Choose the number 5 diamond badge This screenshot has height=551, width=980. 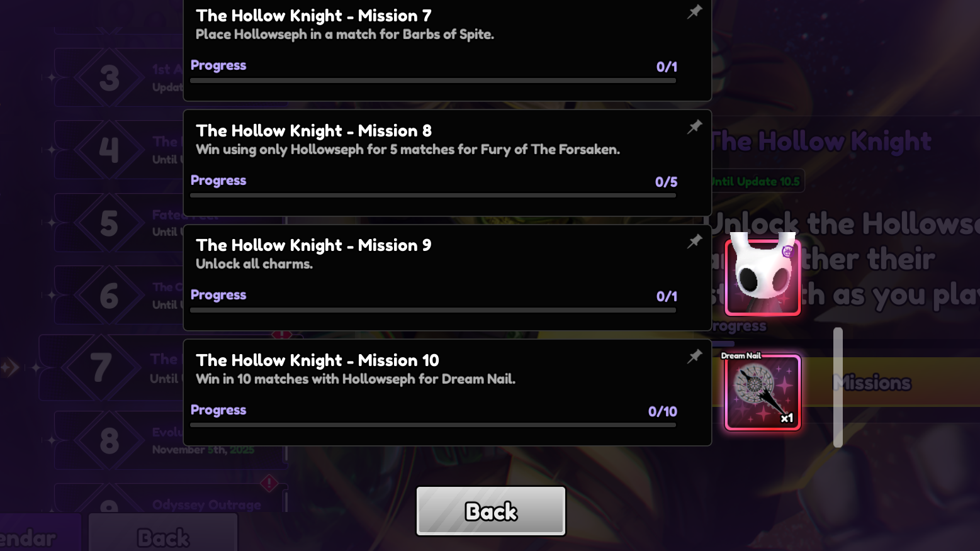[x=109, y=223]
